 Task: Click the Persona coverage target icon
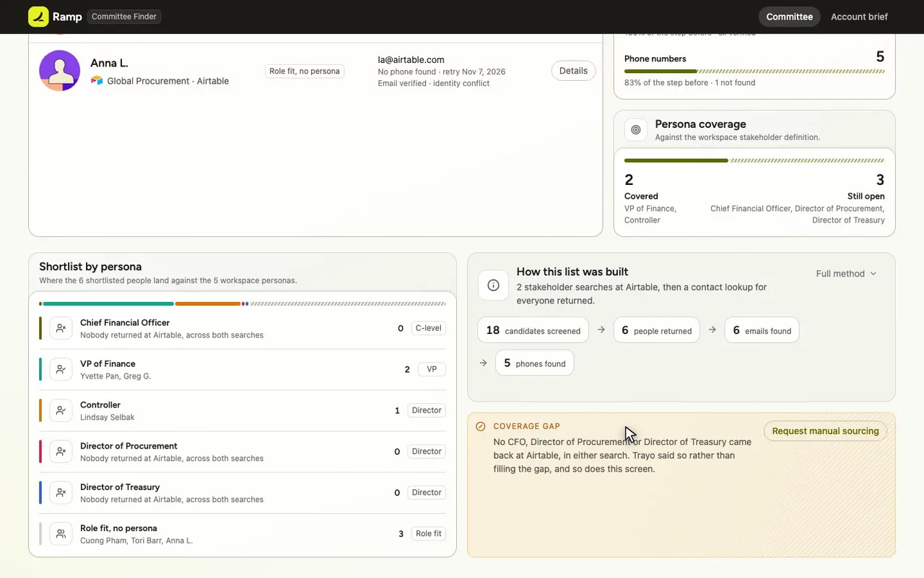coord(636,130)
